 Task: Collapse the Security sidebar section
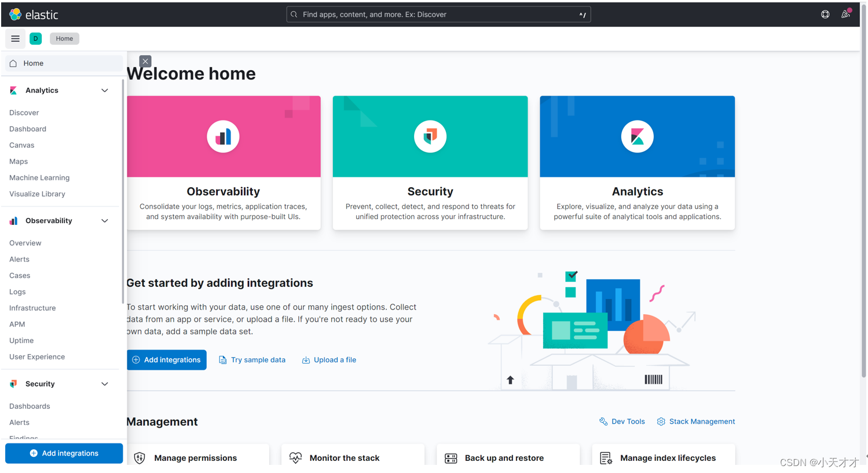click(105, 384)
